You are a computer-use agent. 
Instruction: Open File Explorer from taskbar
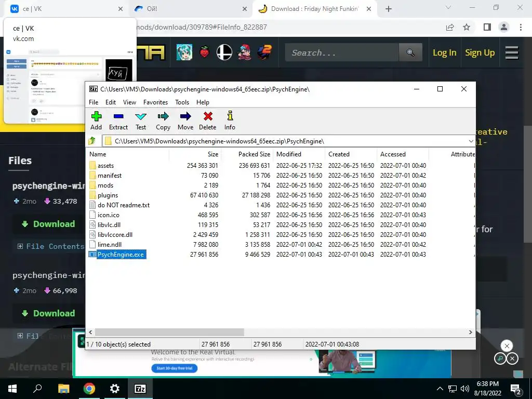click(x=63, y=389)
